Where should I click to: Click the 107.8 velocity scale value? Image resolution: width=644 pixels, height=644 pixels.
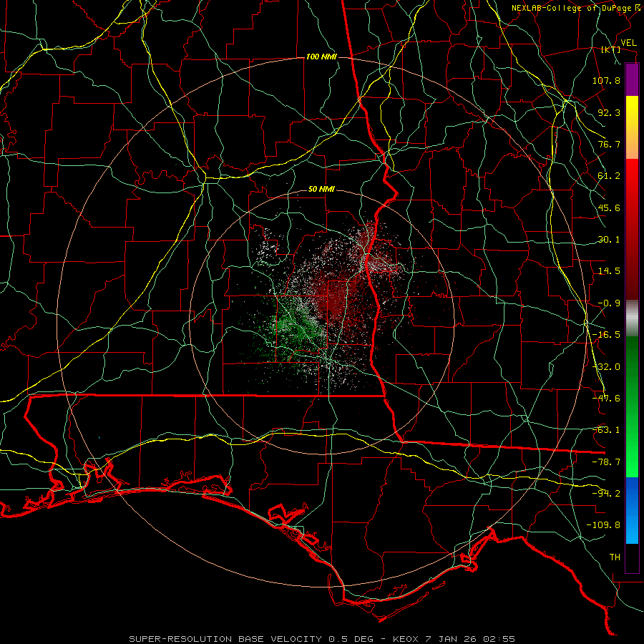606,80
